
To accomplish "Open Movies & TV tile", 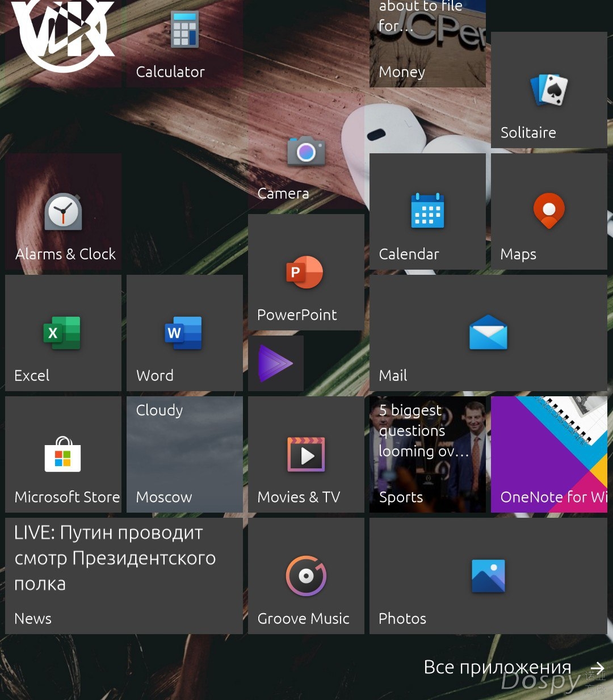I will pyautogui.click(x=306, y=454).
